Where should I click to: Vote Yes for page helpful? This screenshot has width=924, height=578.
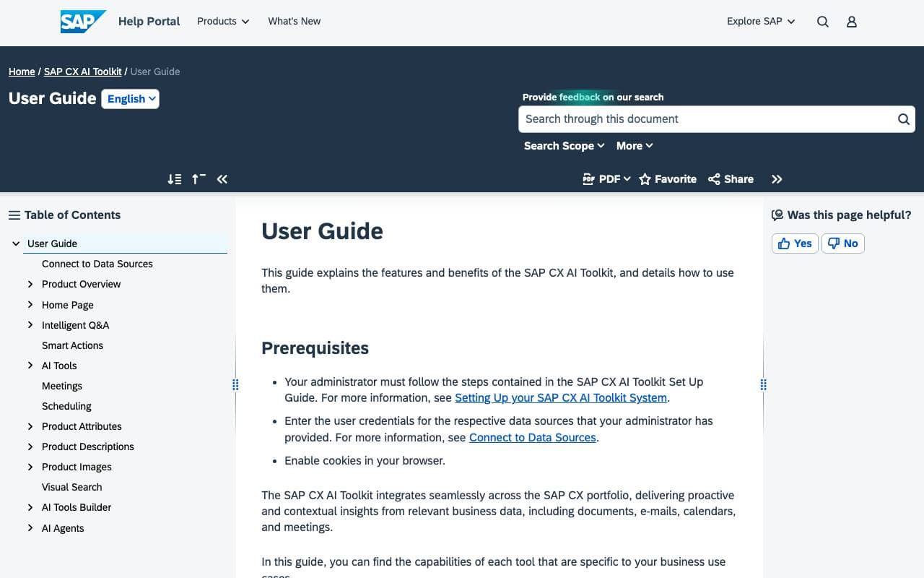[795, 243]
